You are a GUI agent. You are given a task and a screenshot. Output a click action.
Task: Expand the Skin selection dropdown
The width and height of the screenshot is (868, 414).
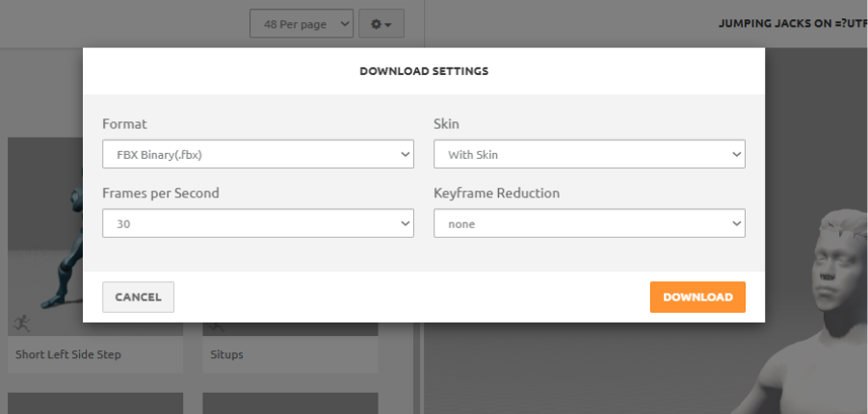(589, 154)
